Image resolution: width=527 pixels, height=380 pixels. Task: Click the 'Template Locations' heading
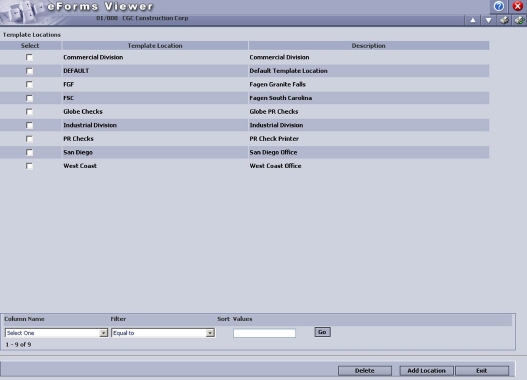tap(32, 35)
